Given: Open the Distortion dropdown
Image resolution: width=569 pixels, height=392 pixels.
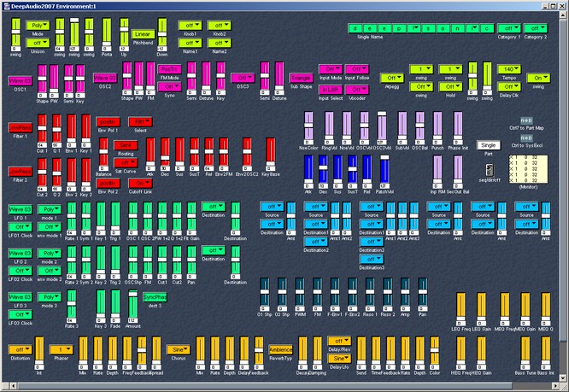Looking at the screenshot, I should tap(20, 349).
